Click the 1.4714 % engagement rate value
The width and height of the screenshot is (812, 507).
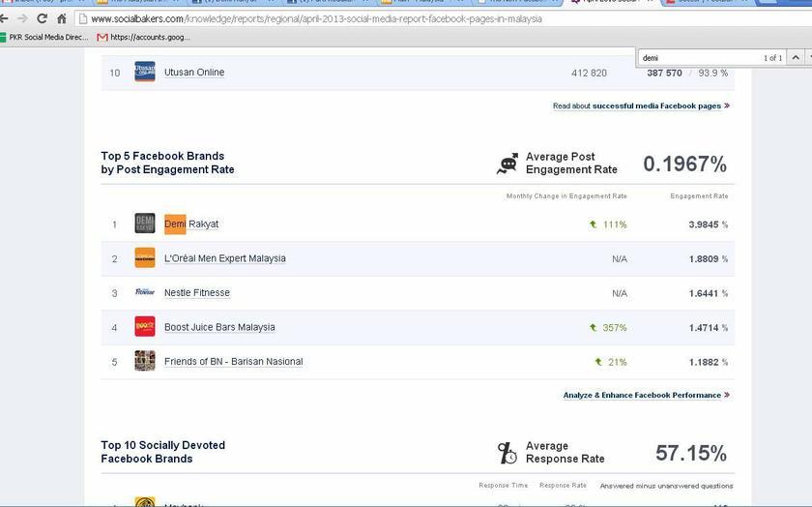(708, 328)
